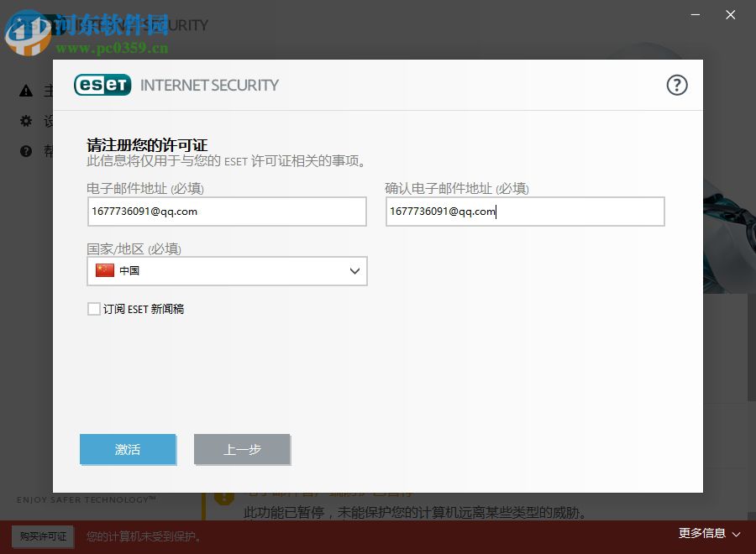The height and width of the screenshot is (554, 756).
Task: Click the yellow warning icon in the notification
Action: (223, 497)
